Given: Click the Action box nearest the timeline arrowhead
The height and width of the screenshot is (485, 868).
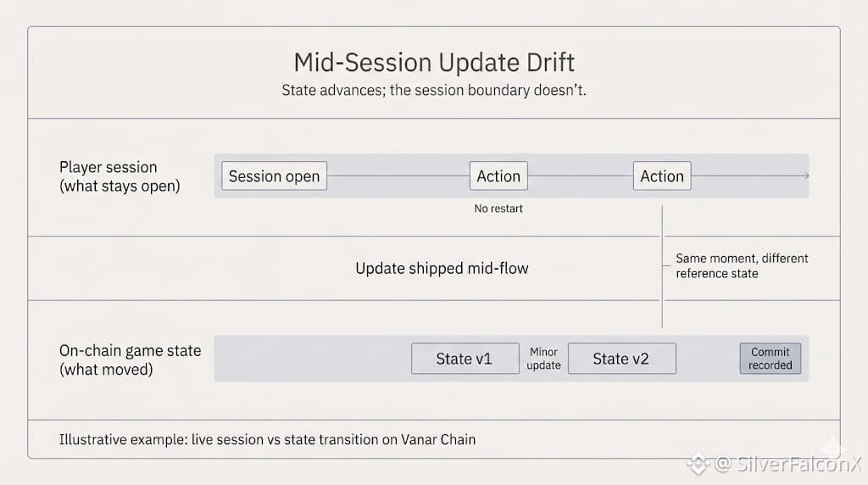Looking at the screenshot, I should (x=662, y=176).
